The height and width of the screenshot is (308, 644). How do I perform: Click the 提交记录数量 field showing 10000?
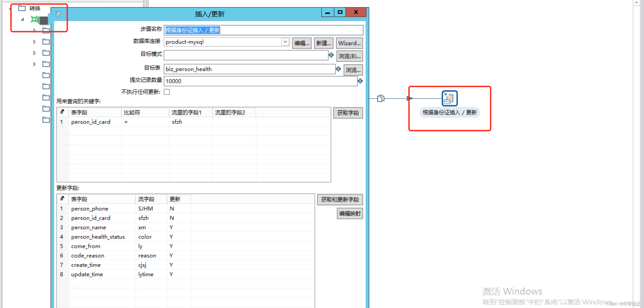(x=260, y=81)
